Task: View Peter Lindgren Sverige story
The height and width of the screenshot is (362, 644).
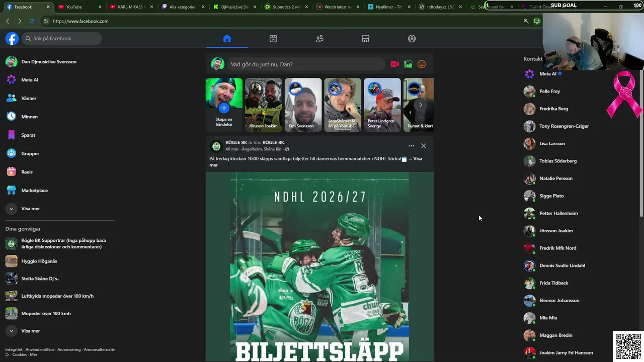Action: (382, 105)
